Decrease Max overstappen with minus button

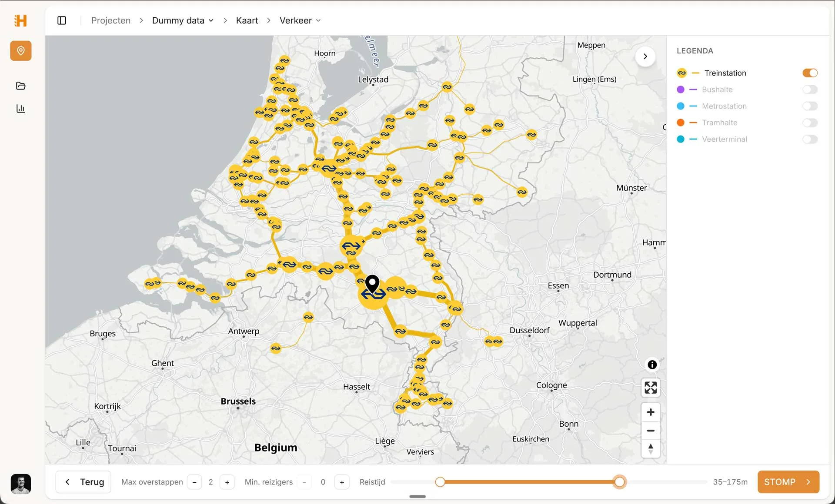point(194,482)
